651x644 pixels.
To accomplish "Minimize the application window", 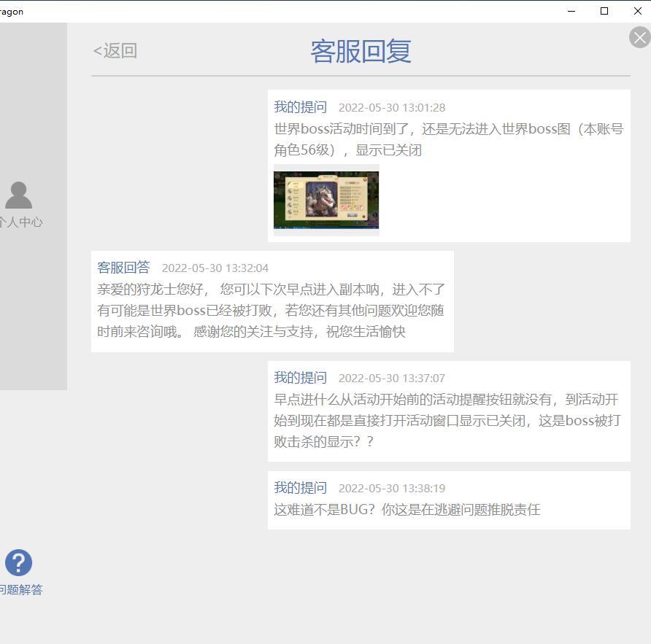I will 571,11.
